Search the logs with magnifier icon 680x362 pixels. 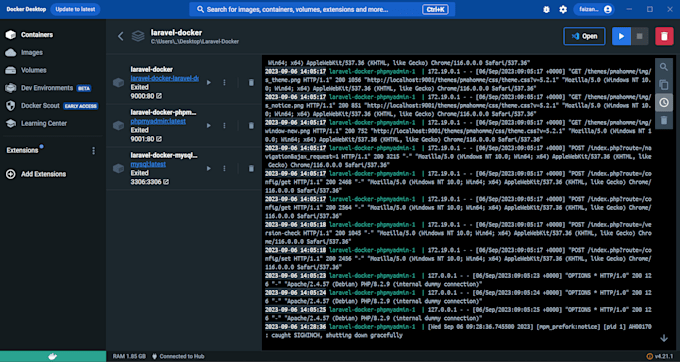[x=664, y=67]
